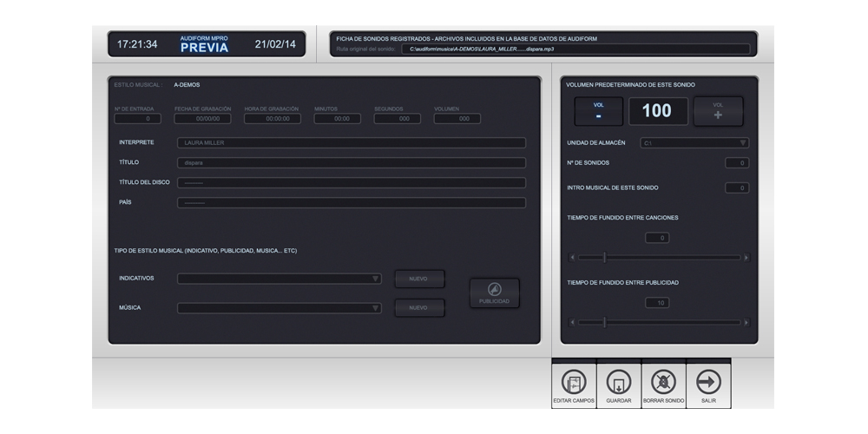
Task: Click the Guardar save icon
Action: 619,386
